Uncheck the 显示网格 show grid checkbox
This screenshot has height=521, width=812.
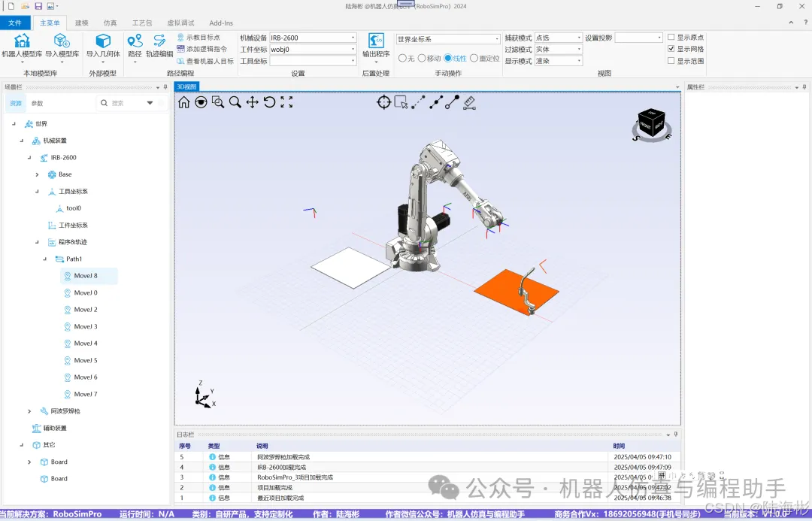(671, 49)
